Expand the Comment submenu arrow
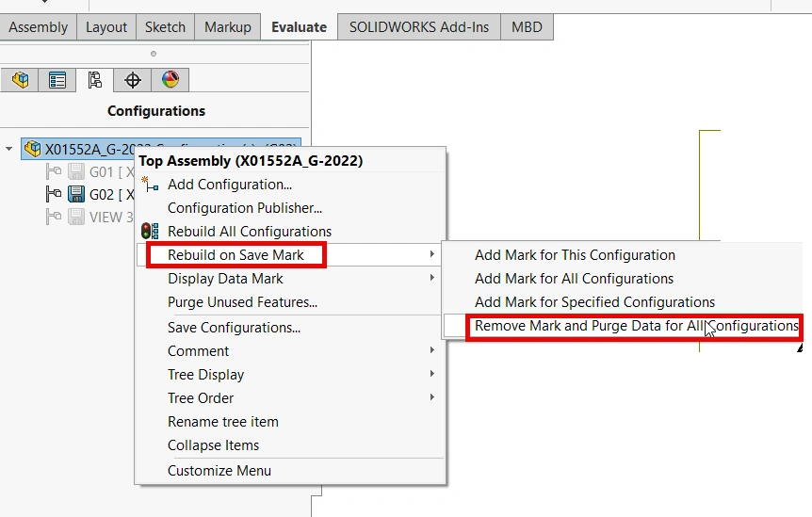The image size is (812, 517). click(x=431, y=350)
